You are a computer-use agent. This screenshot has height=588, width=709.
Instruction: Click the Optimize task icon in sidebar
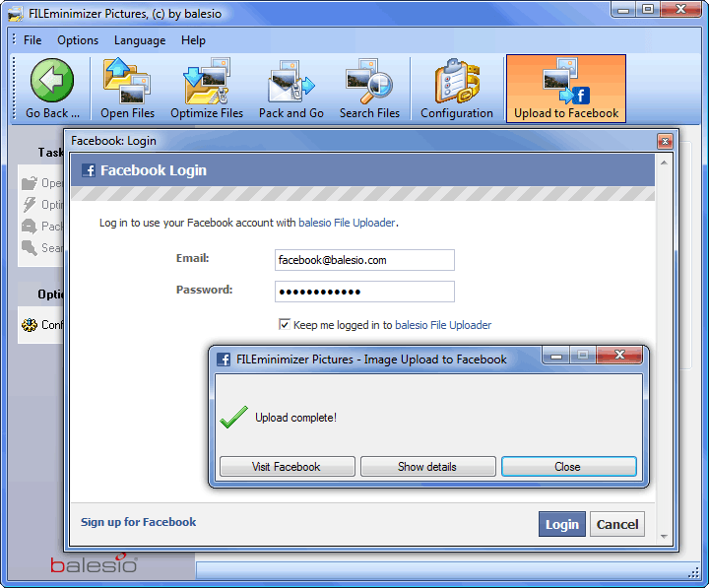coord(30,205)
